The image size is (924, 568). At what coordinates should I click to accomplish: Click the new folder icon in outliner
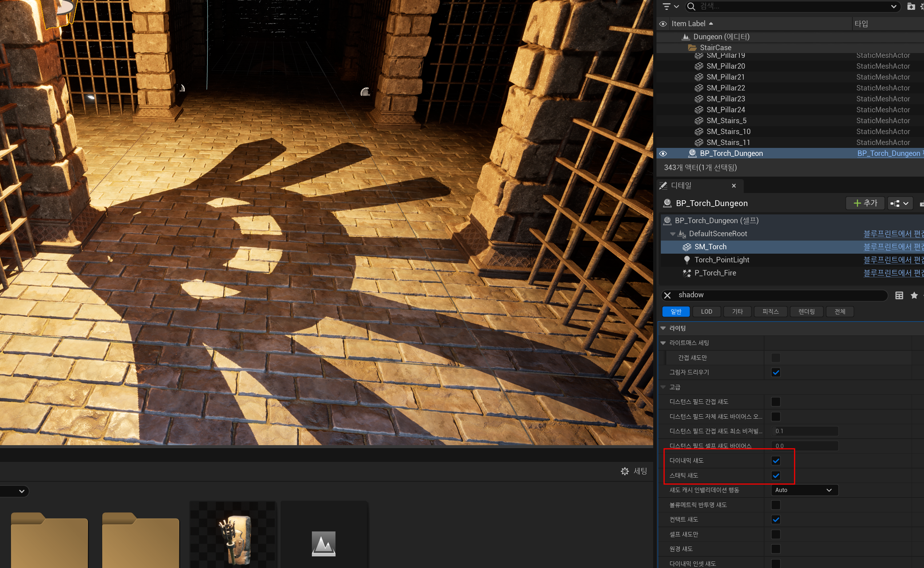[x=911, y=7]
